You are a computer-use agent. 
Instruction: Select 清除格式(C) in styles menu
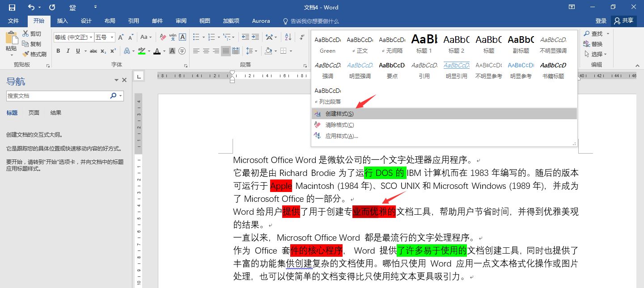444,125
